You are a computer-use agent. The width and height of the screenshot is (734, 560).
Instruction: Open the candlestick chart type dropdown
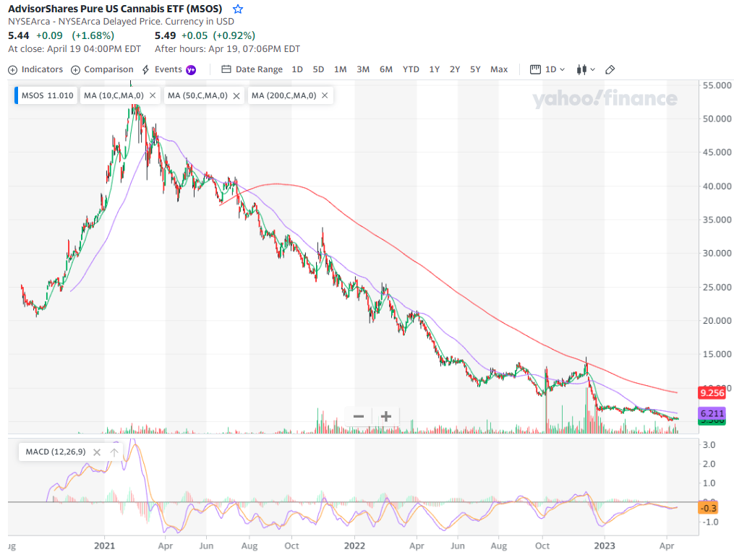coord(586,69)
